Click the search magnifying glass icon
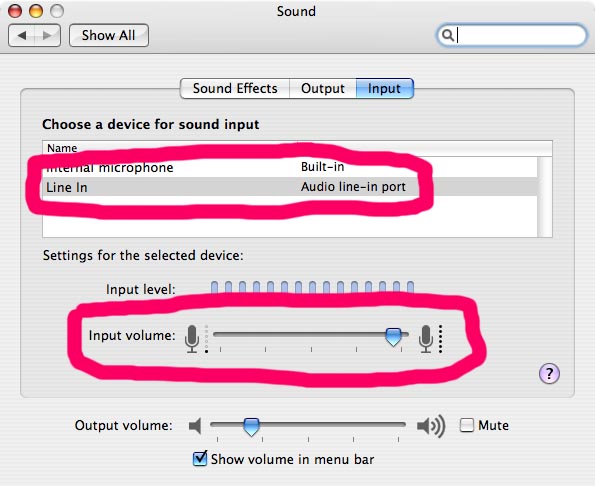595x486 pixels. tap(448, 35)
